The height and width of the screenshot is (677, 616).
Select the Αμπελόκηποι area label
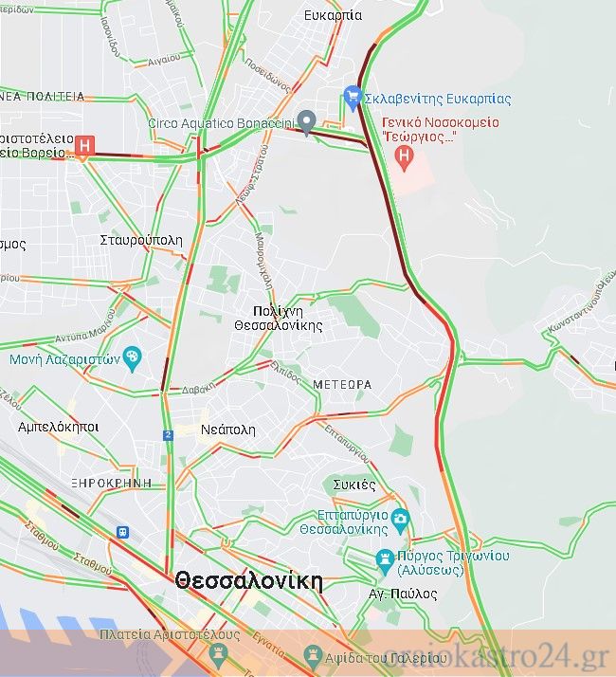pos(58,427)
